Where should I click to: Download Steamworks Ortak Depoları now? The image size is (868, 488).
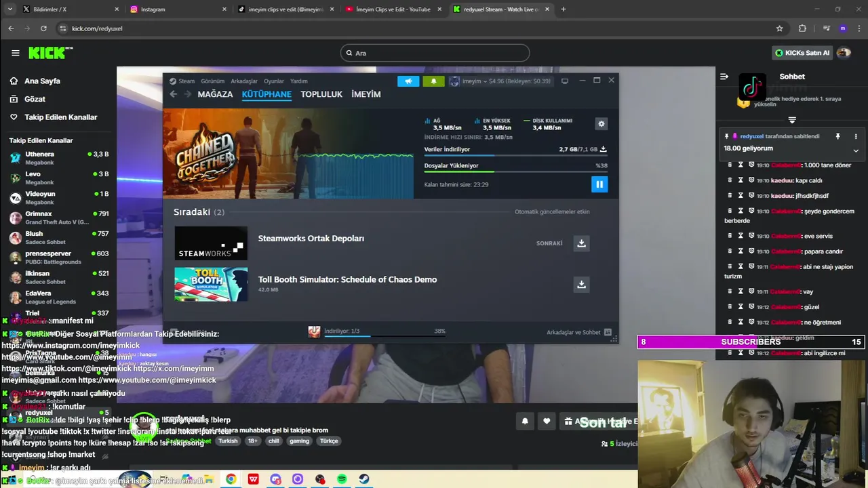point(581,243)
